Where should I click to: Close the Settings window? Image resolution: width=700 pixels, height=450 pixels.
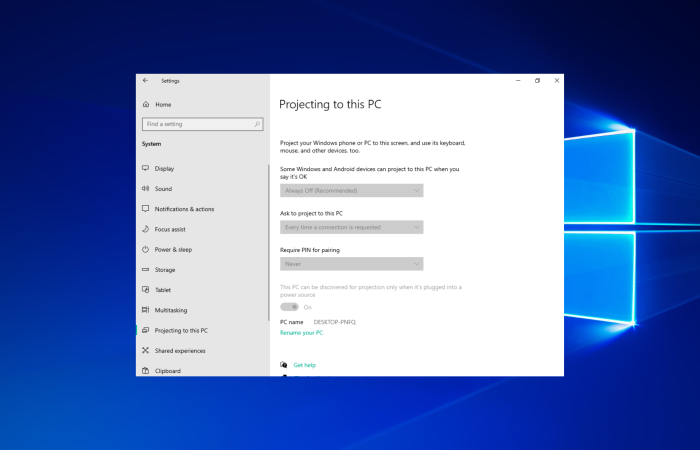tap(557, 81)
